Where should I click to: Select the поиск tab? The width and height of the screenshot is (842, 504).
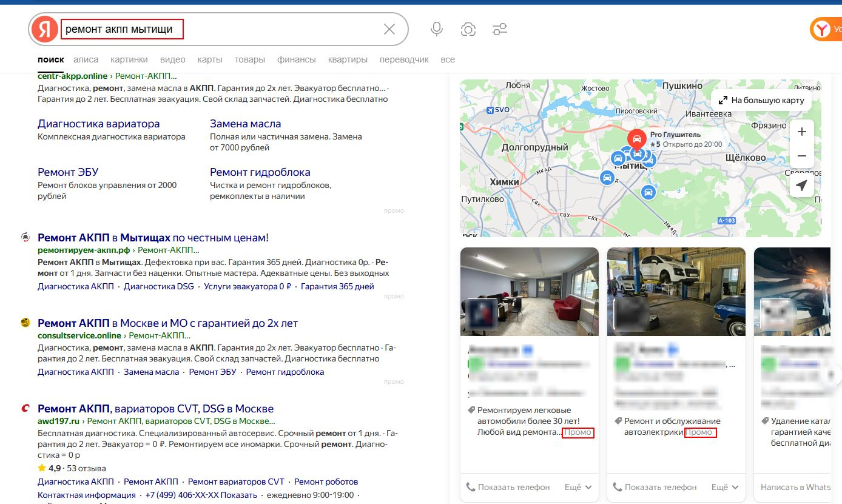tap(50, 59)
